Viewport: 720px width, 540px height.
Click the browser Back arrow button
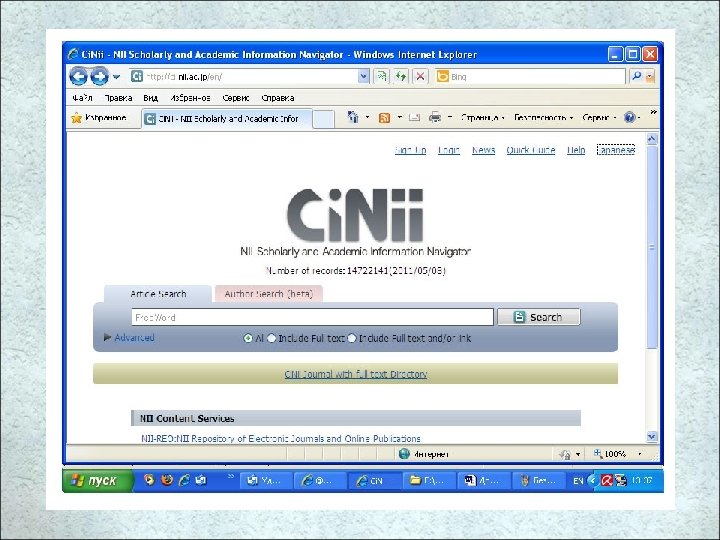79,76
